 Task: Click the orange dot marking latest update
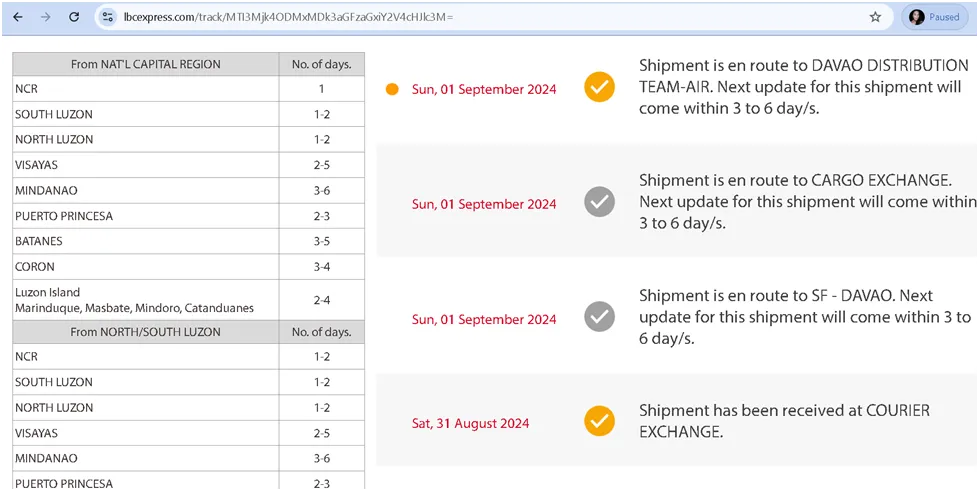pyautogui.click(x=392, y=89)
